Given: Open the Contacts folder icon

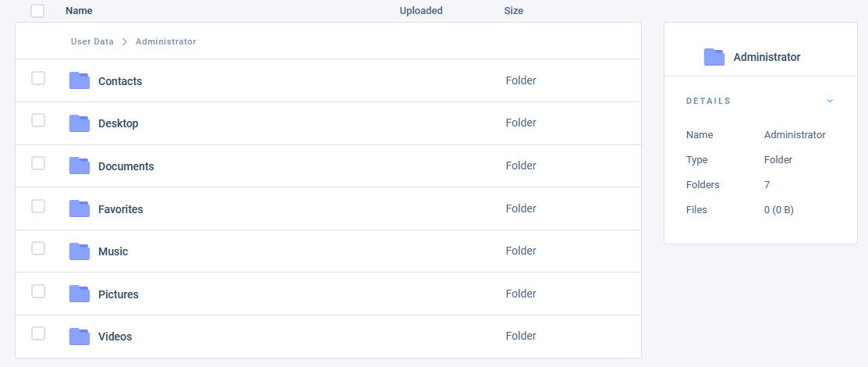Looking at the screenshot, I should (80, 81).
